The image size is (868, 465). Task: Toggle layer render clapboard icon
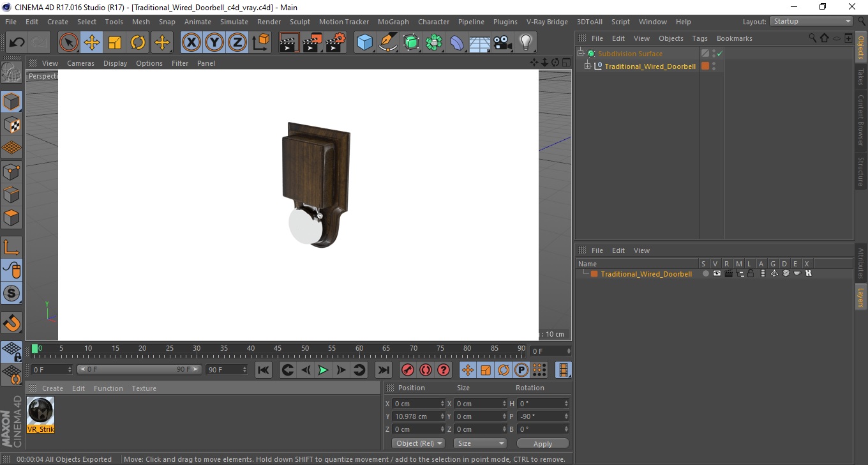(728, 273)
